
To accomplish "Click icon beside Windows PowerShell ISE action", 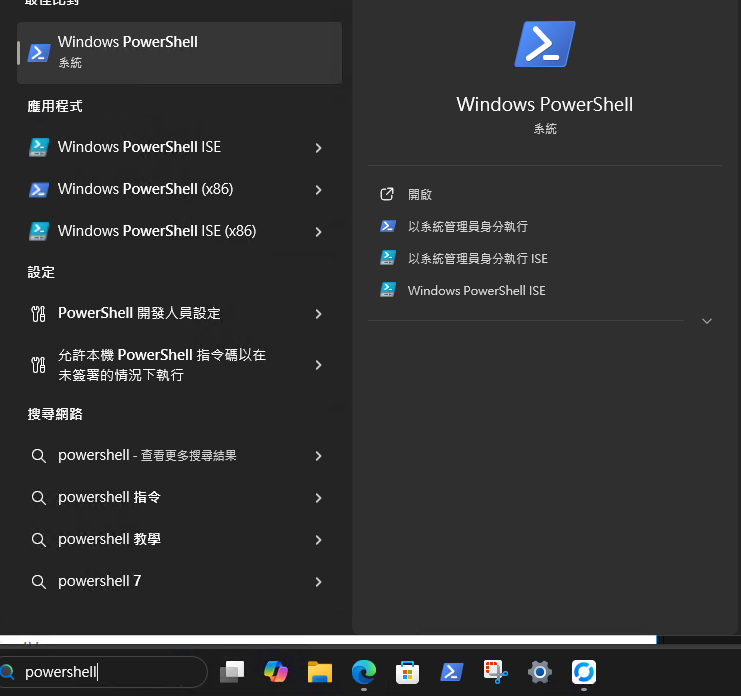I will point(388,290).
